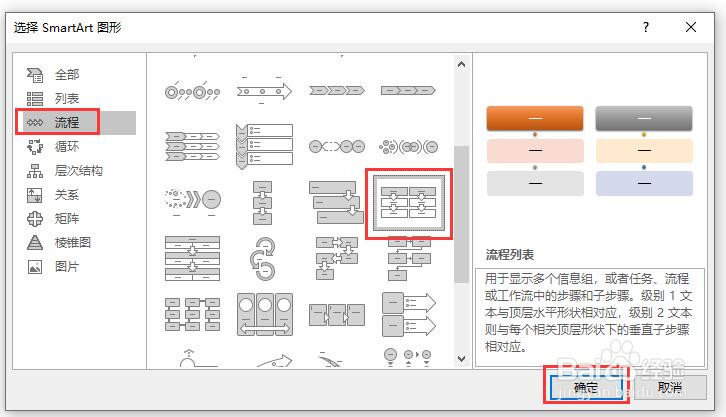The width and height of the screenshot is (726, 417).
Task: Click the 流程列表 title text
Action: (509, 254)
